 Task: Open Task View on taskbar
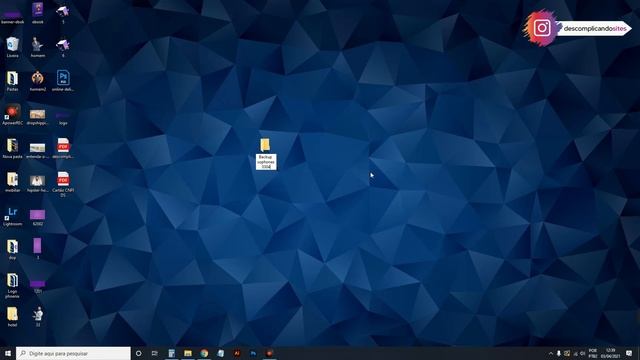point(155,353)
